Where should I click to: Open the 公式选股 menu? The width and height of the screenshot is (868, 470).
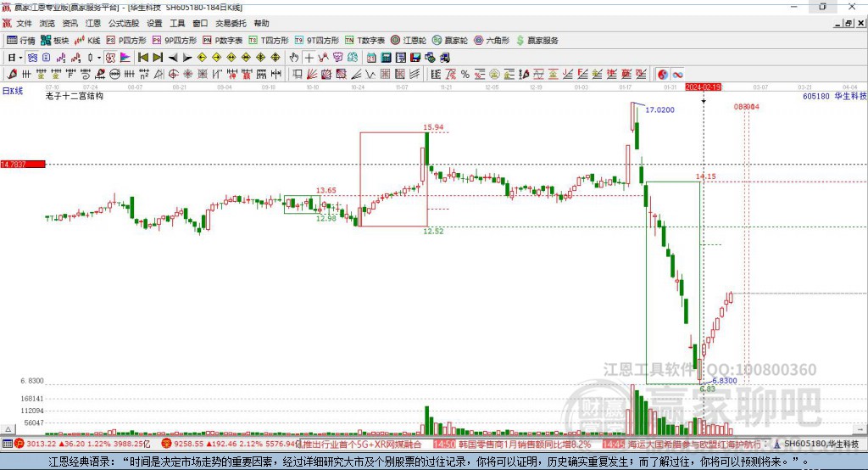pyautogui.click(x=124, y=23)
